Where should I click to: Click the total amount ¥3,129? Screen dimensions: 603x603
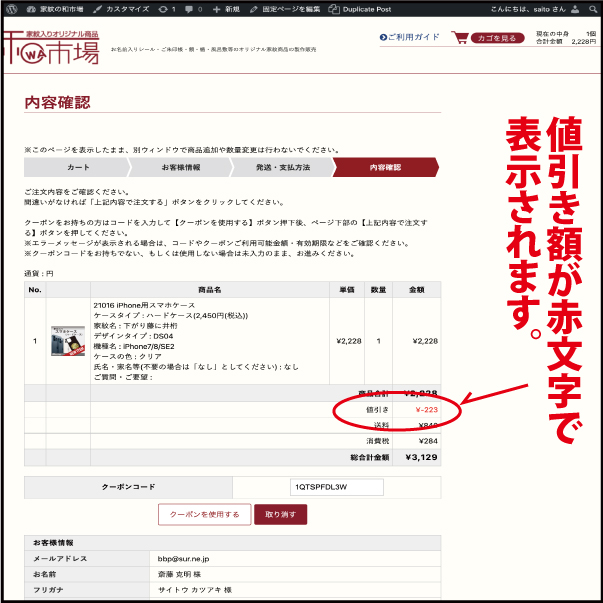click(x=421, y=457)
